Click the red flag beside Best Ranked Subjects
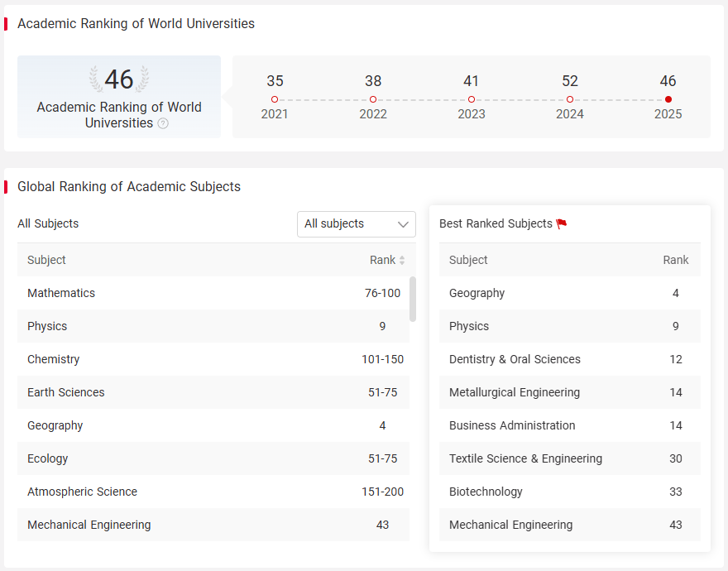The height and width of the screenshot is (571, 728). 562,224
